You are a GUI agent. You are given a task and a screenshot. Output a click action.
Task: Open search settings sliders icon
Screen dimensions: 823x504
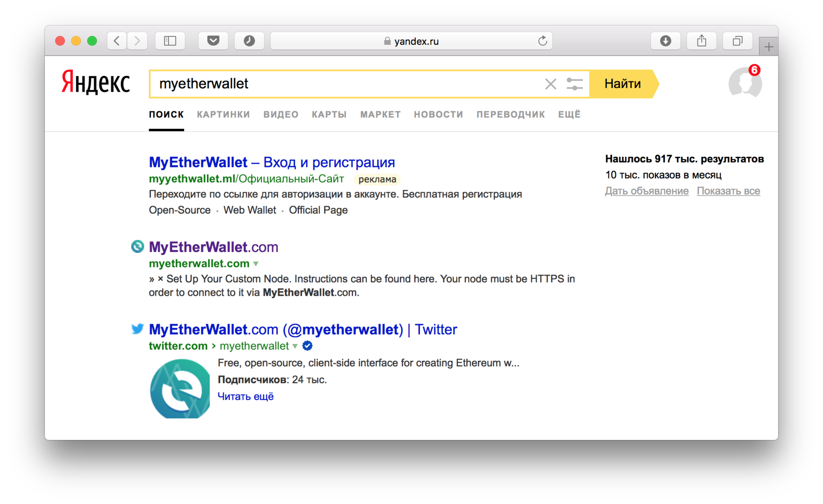click(575, 84)
